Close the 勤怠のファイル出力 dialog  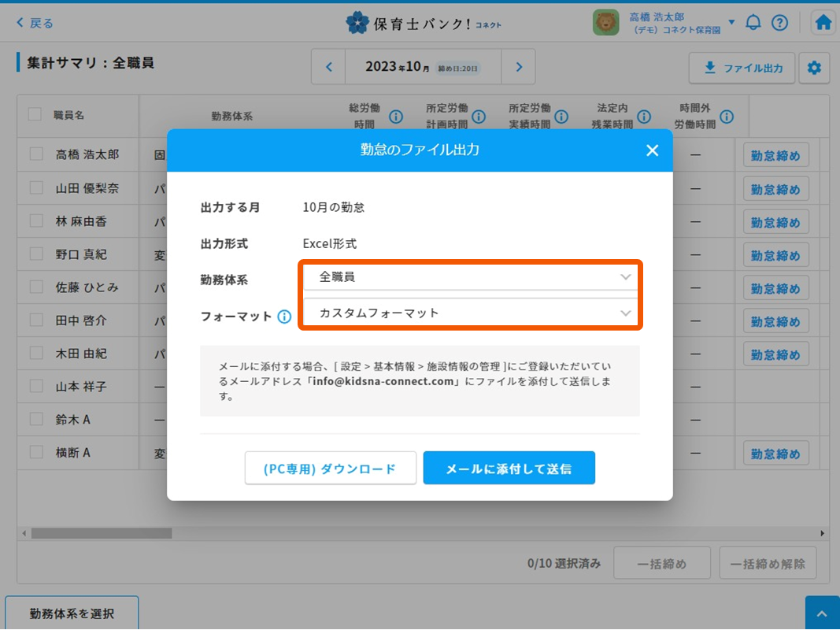pyautogui.click(x=652, y=150)
